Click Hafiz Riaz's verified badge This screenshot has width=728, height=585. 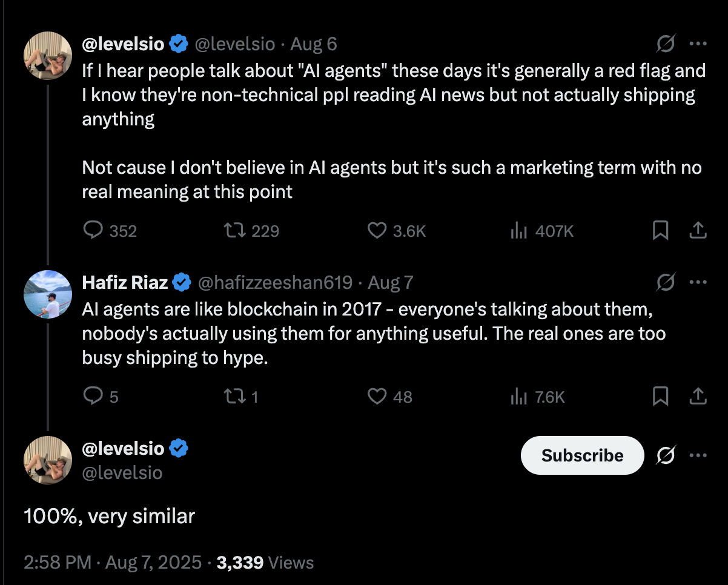point(180,282)
